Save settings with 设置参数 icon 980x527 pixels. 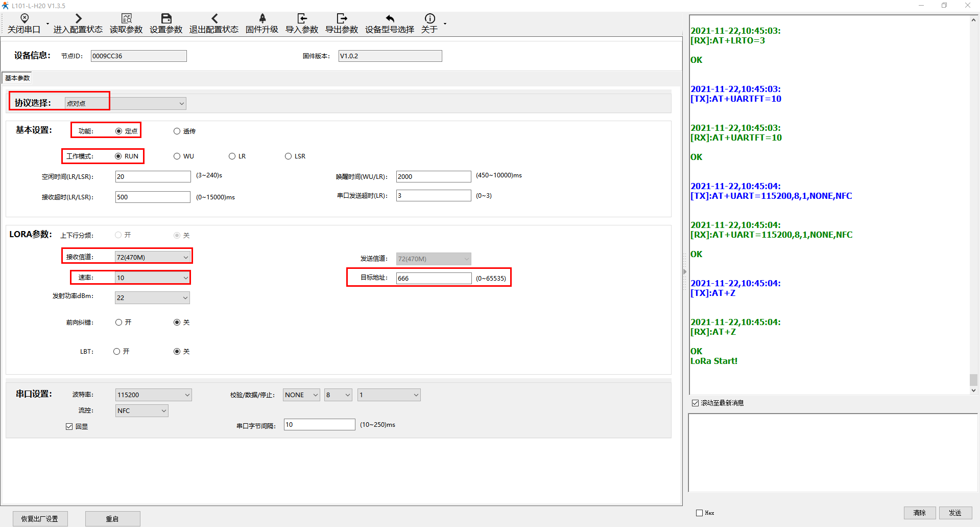tap(166, 19)
